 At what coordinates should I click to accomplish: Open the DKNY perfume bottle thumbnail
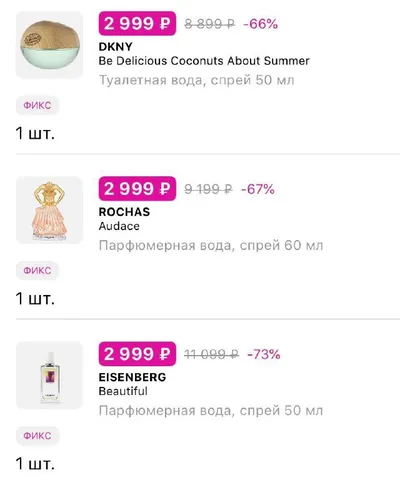49,45
